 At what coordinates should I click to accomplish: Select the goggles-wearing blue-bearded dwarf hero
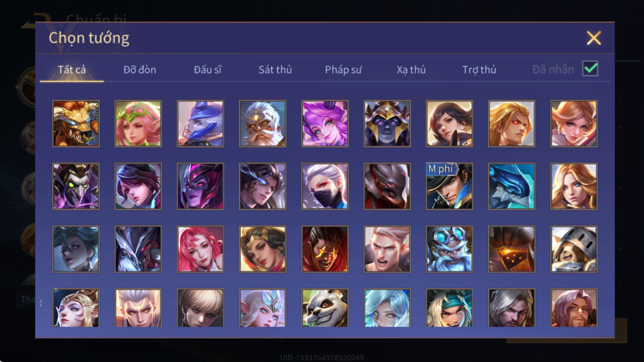click(449, 249)
